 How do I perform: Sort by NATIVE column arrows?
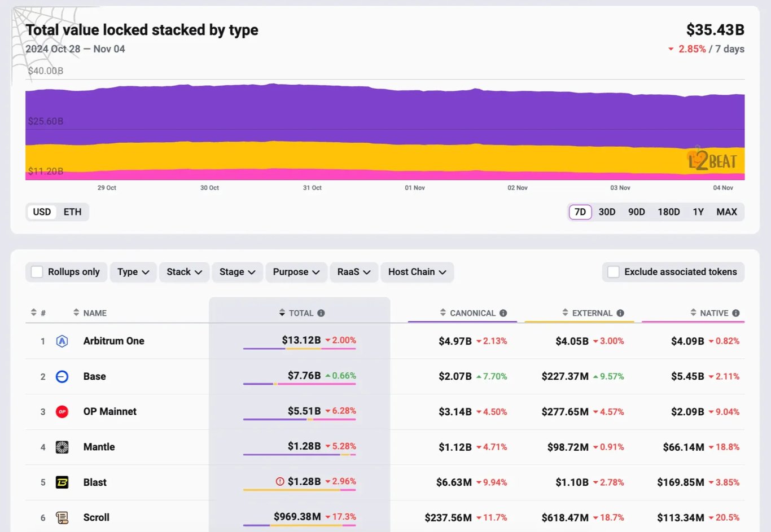693,313
